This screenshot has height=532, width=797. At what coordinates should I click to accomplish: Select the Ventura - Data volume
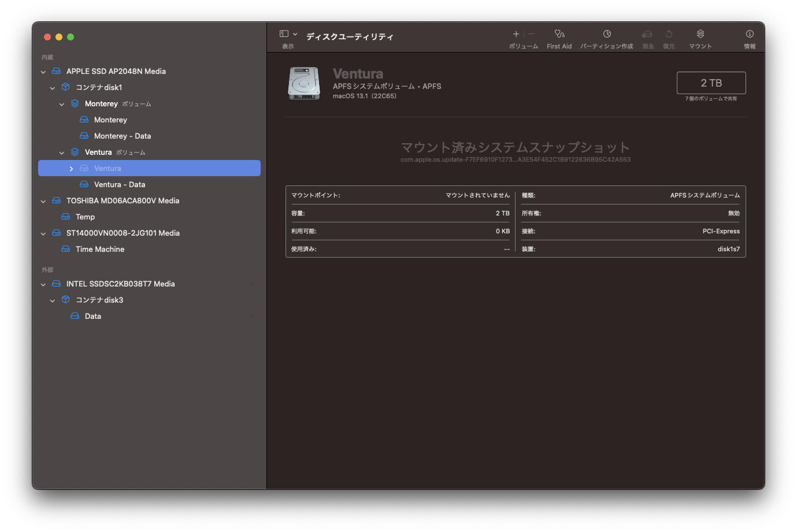[120, 184]
